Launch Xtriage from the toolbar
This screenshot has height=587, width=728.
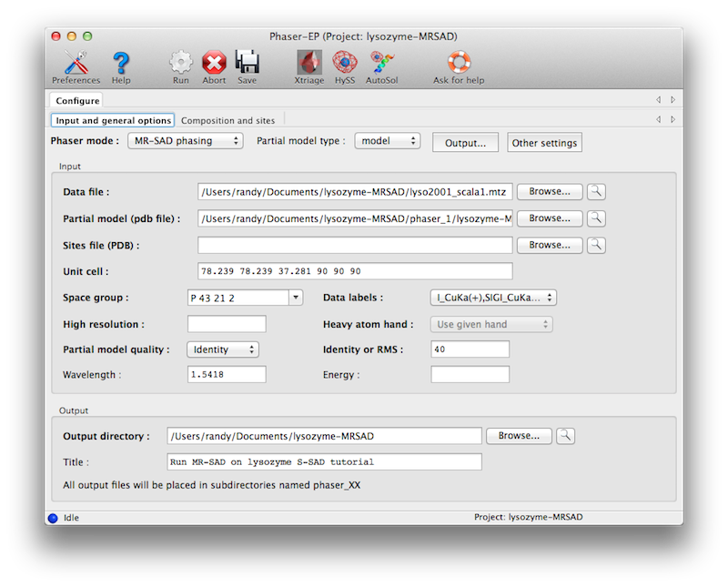pos(309,64)
